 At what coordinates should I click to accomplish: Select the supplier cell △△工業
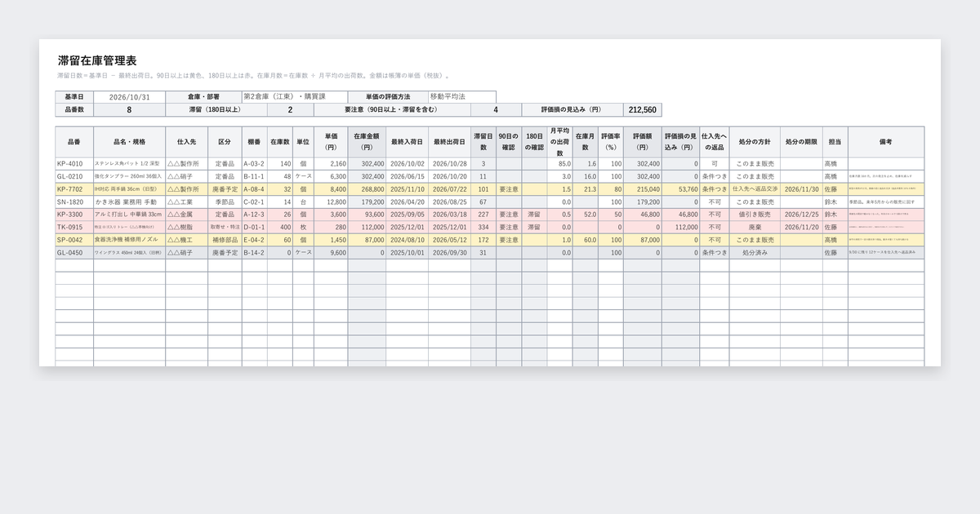186,202
